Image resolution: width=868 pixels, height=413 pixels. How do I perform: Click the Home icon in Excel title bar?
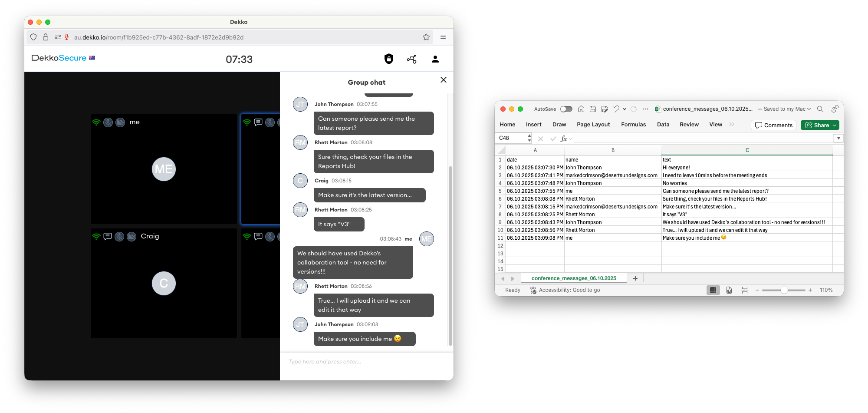pos(581,109)
